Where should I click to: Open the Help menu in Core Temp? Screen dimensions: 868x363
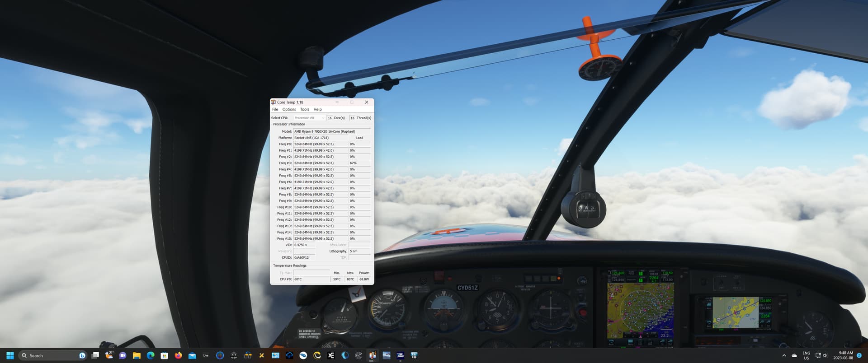click(318, 109)
